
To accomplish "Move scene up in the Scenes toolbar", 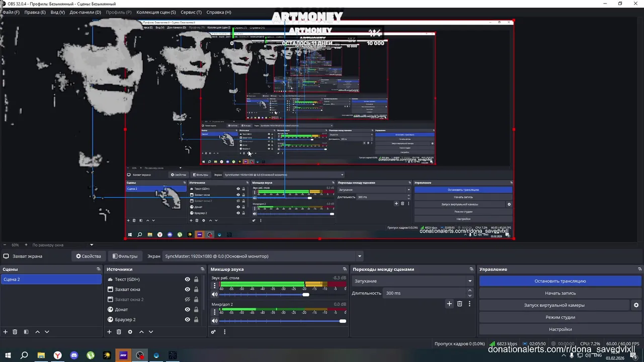I will click(x=37, y=332).
